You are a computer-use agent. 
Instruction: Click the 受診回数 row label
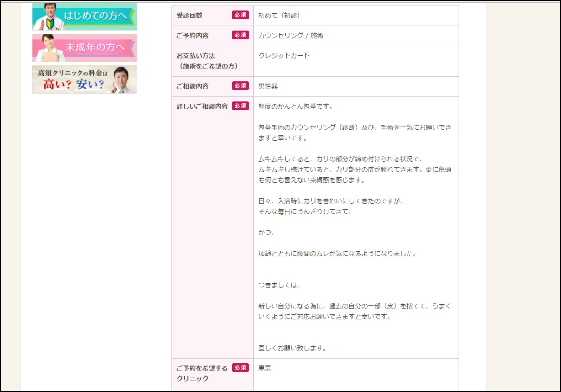(189, 15)
